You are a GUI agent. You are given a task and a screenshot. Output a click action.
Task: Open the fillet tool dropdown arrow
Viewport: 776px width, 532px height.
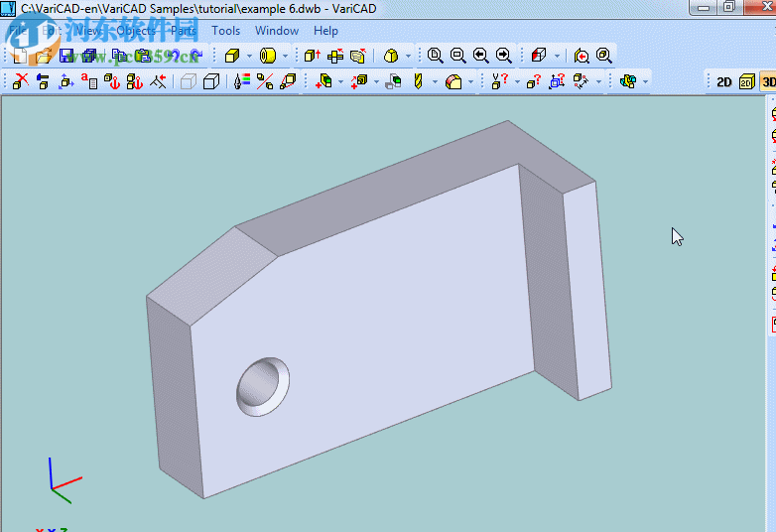pos(470,81)
